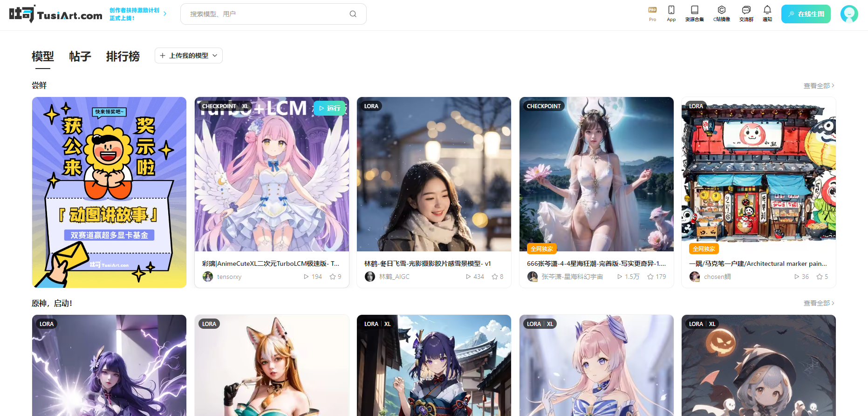Expand the 上传我的模型 dropdown
Image resolution: width=868 pixels, height=416 pixels.
point(189,55)
